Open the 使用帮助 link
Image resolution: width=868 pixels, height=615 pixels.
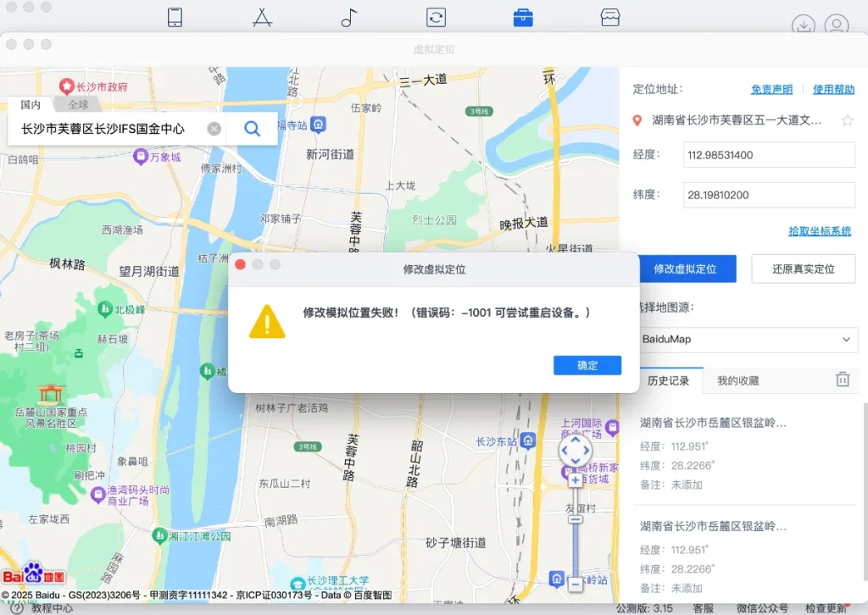(834, 89)
